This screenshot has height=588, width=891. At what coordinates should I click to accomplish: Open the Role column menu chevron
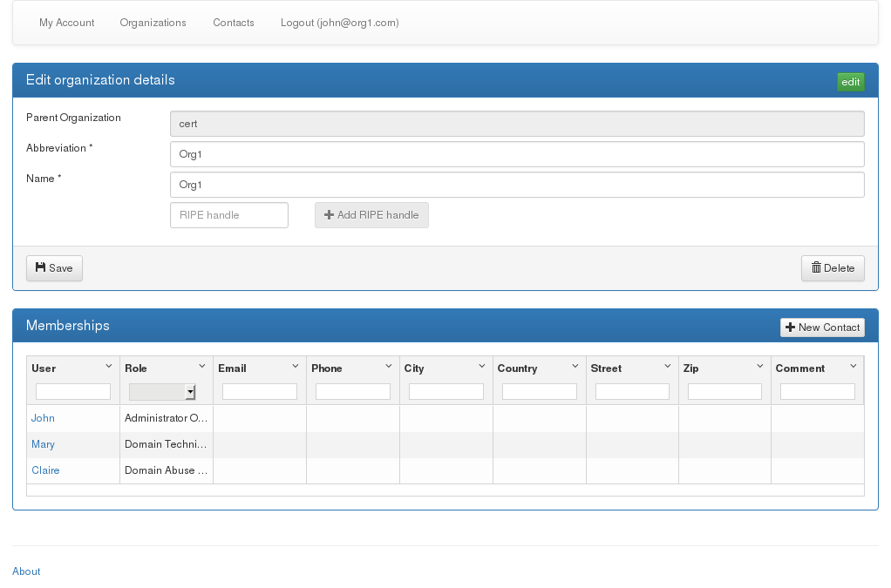point(202,367)
